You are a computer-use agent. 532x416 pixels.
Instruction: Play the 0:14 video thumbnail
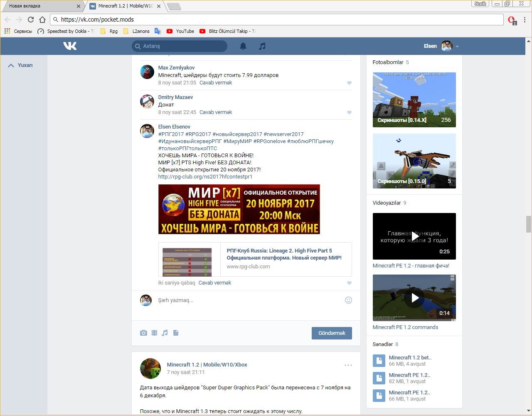click(x=414, y=298)
